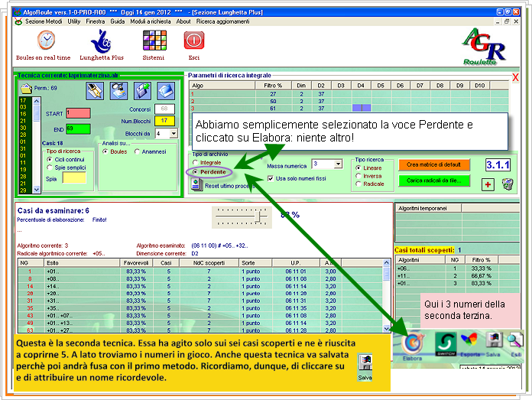The height and width of the screenshot is (400, 532).
Task: Select Lineare search type
Action: (358, 168)
